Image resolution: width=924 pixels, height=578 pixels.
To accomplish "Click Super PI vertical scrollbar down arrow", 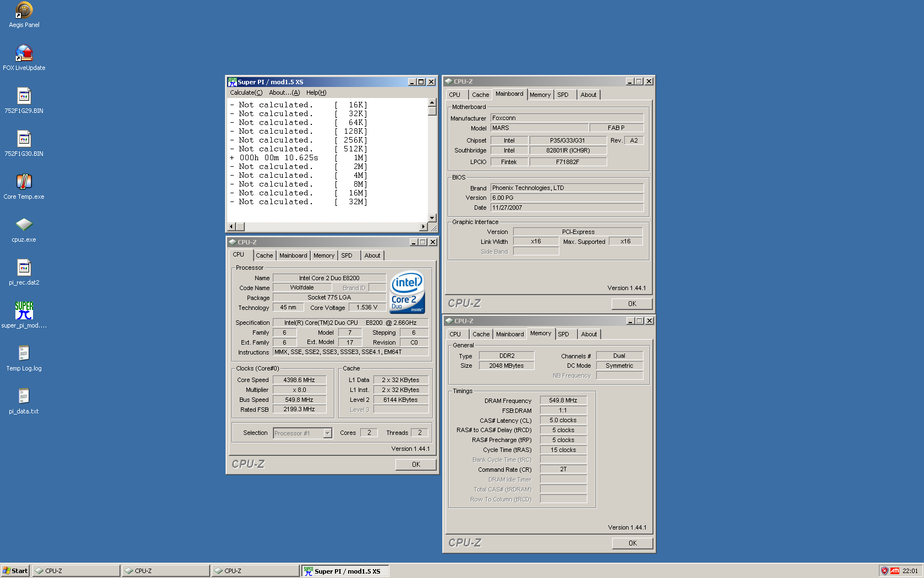I will tap(432, 217).
